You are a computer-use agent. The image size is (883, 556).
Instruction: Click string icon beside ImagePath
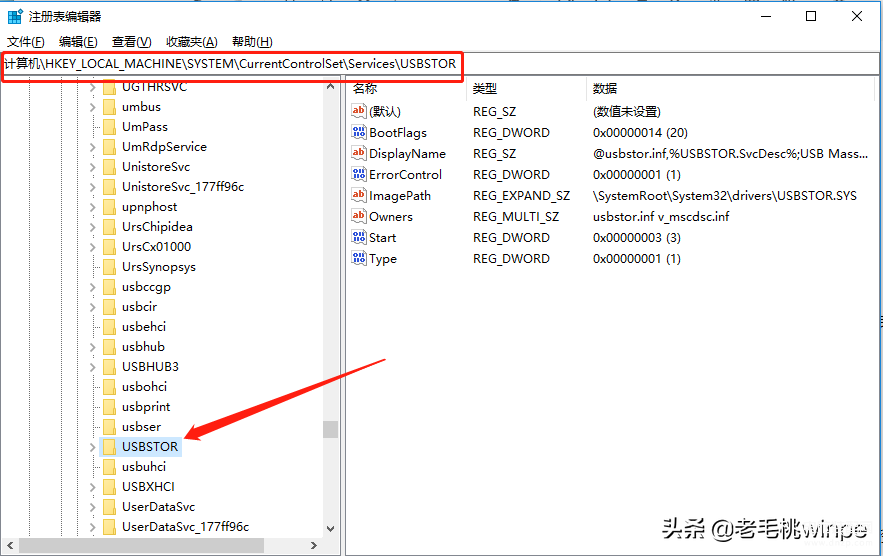[359, 195]
